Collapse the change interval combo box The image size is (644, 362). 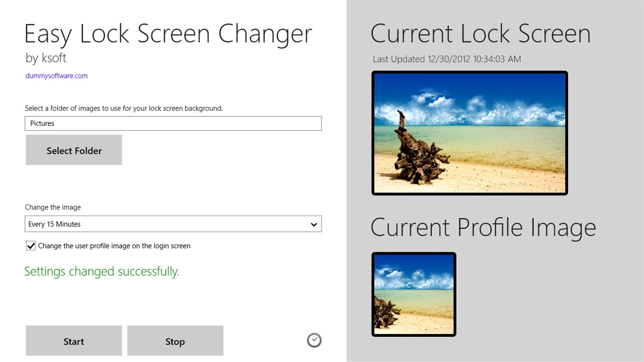(314, 224)
